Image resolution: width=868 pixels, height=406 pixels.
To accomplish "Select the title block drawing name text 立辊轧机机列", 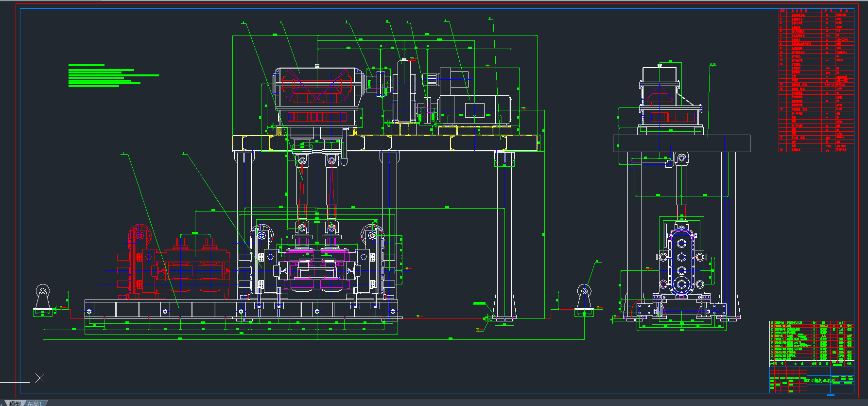I will tap(819, 380).
